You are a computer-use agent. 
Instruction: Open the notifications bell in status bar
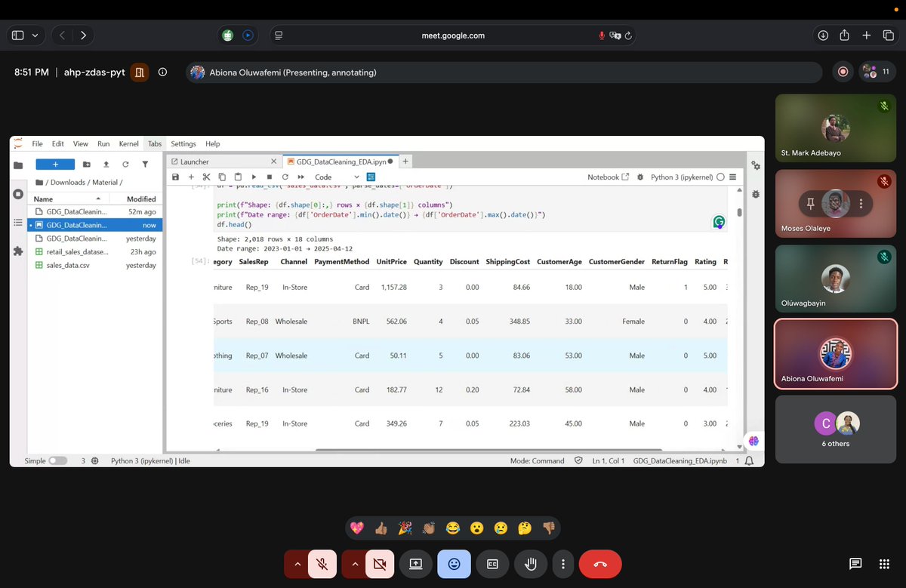(749, 460)
